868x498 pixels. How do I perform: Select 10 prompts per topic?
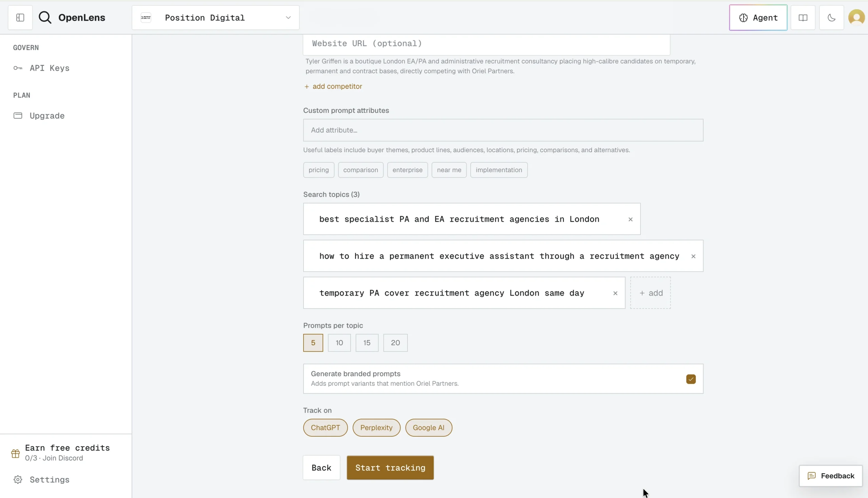[339, 342]
